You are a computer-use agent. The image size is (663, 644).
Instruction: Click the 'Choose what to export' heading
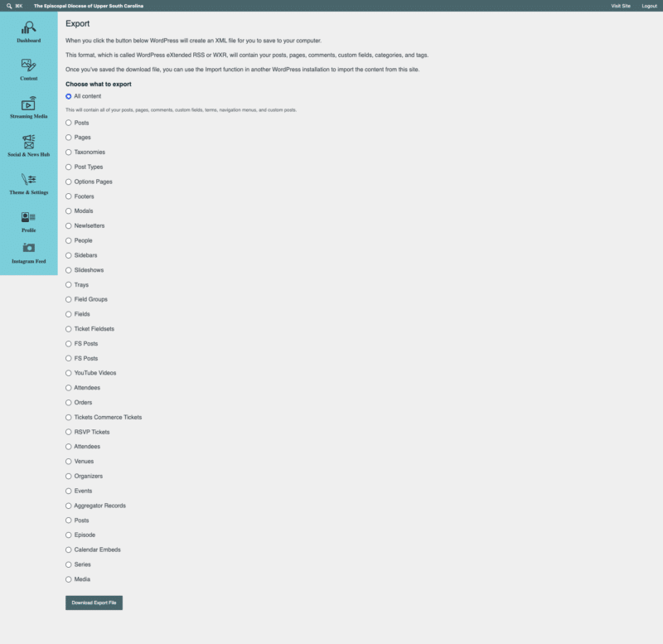pyautogui.click(x=99, y=85)
